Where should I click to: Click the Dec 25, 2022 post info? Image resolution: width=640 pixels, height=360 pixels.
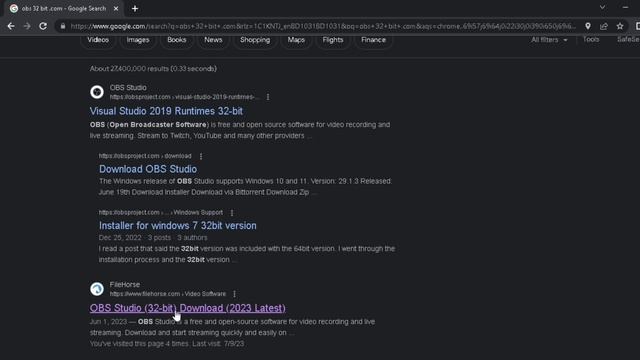pyautogui.click(x=153, y=238)
